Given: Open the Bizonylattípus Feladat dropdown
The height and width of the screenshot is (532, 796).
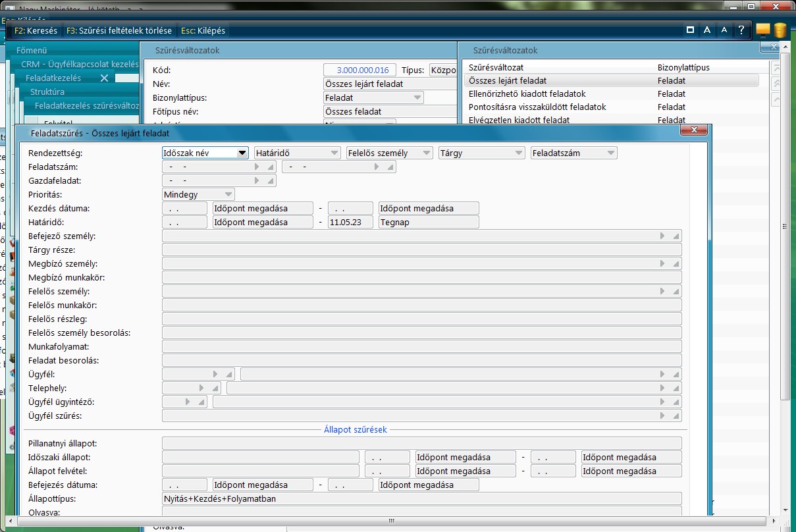Looking at the screenshot, I should [x=417, y=97].
